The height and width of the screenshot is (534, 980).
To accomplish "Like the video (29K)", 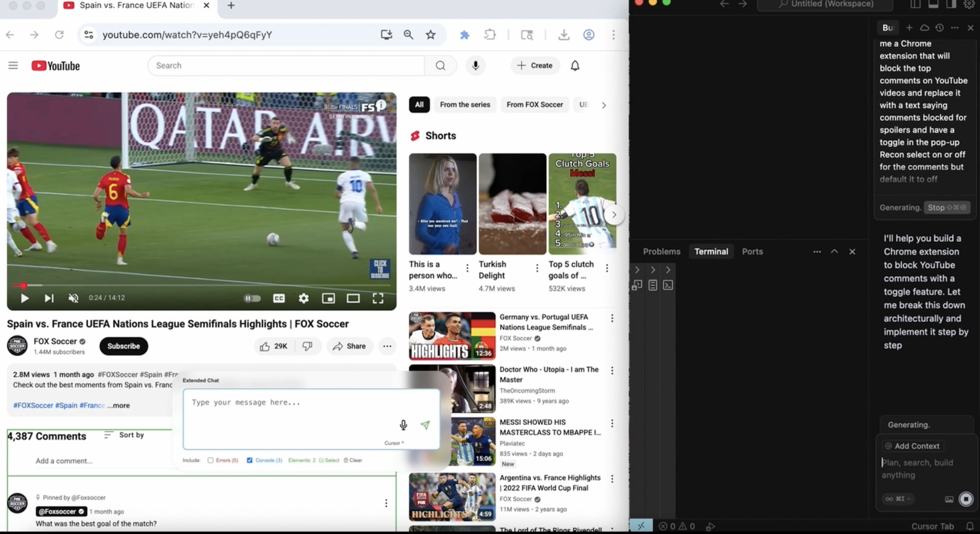I will [x=274, y=346].
